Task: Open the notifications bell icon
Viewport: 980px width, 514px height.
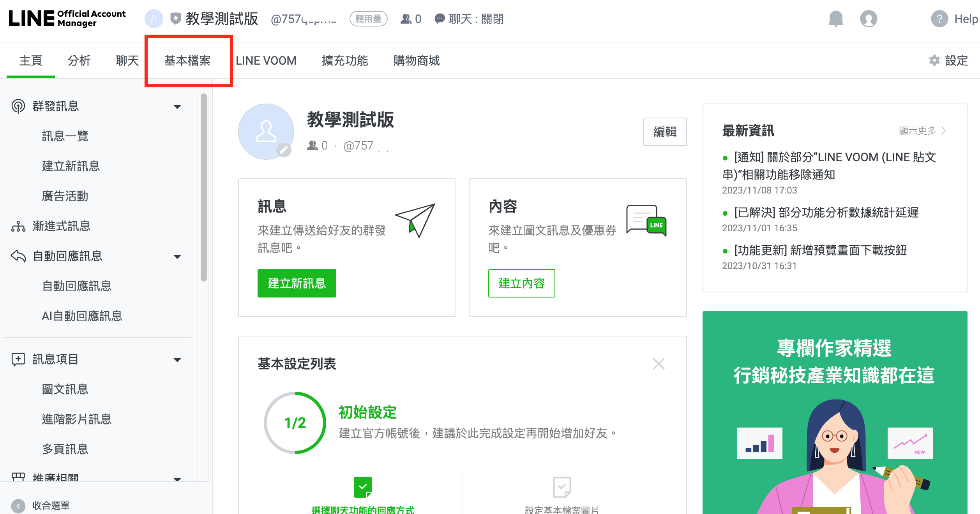Action: 836,19
